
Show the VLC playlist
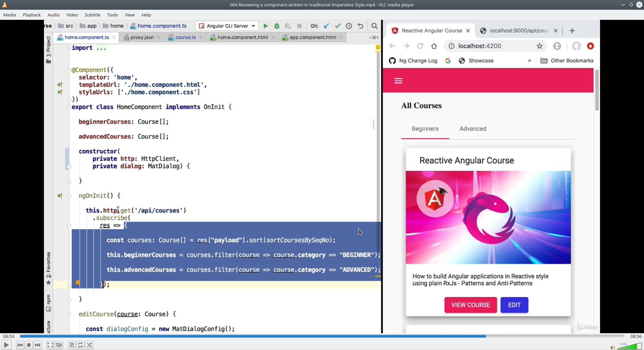[x=71, y=345]
